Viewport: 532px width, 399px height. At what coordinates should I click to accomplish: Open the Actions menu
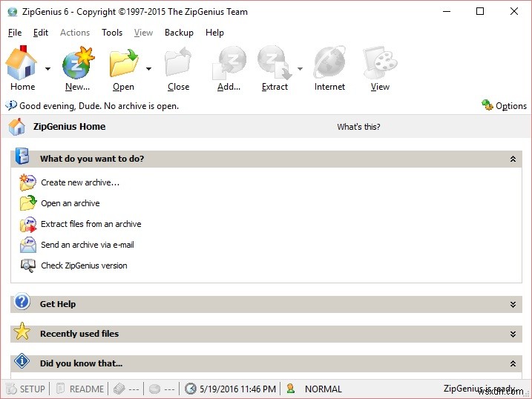point(75,33)
